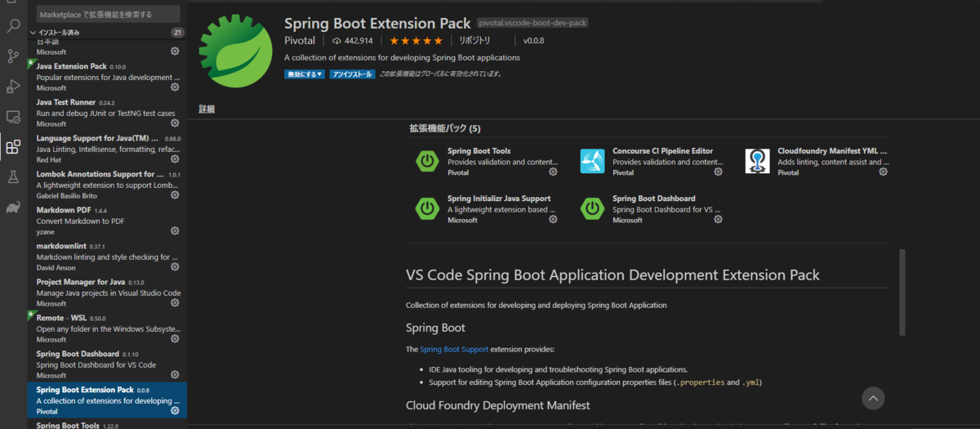Viewport: 980px width, 429px height.
Task: Select Lombok Annotations Support extension
Action: coord(107,184)
